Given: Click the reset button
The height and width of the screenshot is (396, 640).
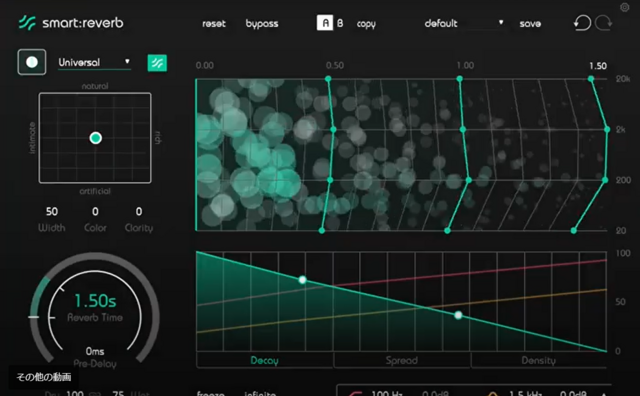Looking at the screenshot, I should coord(214,24).
